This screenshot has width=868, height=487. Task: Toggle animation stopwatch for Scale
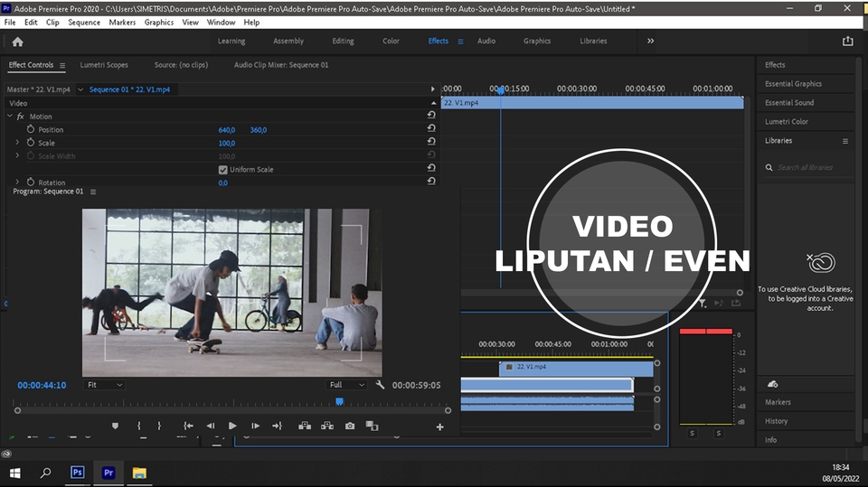[x=31, y=142]
